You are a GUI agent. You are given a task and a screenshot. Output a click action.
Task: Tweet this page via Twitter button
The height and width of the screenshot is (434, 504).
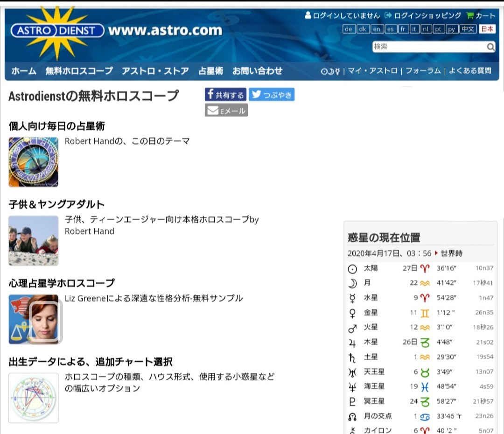272,95
